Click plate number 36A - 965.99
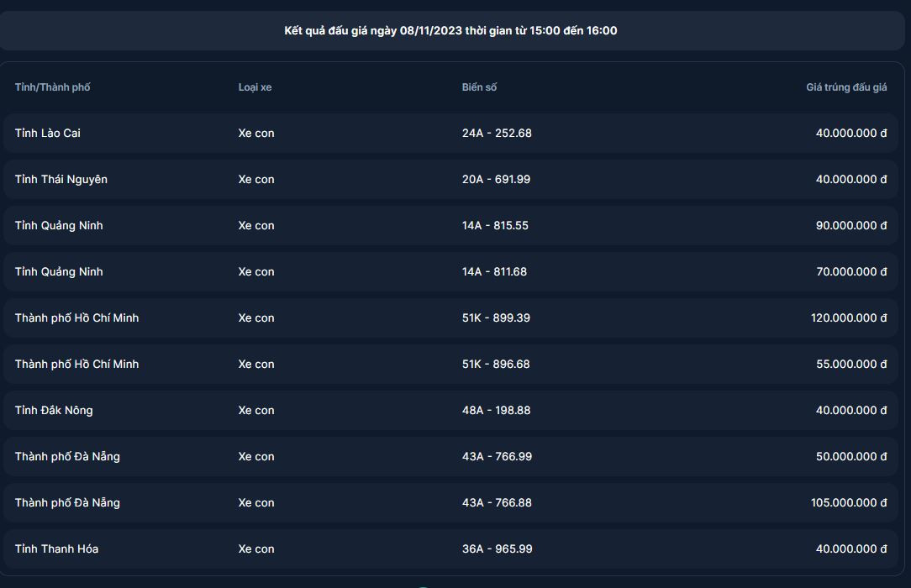 497,549
